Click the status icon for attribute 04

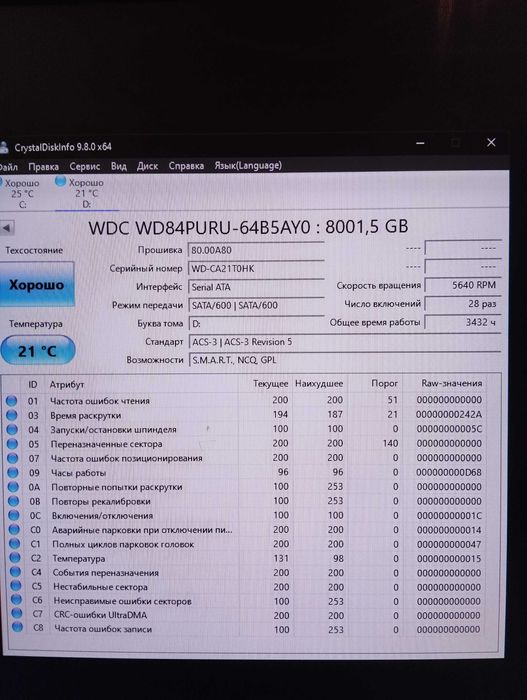12,429
